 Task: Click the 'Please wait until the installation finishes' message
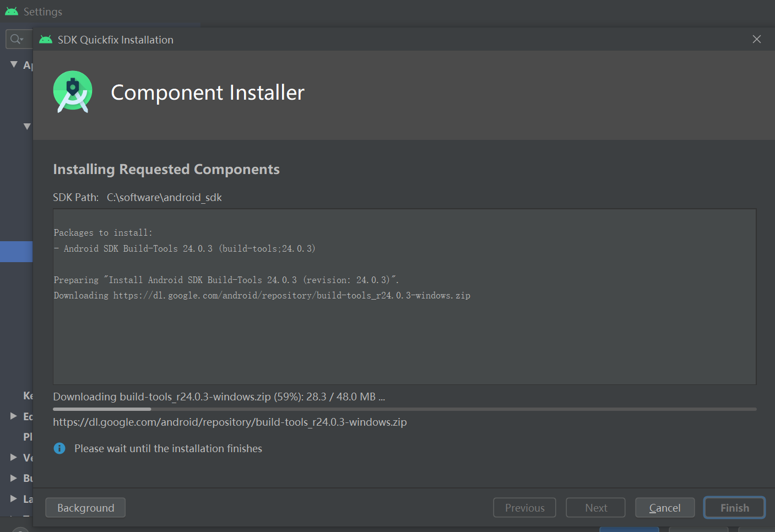[x=168, y=448]
